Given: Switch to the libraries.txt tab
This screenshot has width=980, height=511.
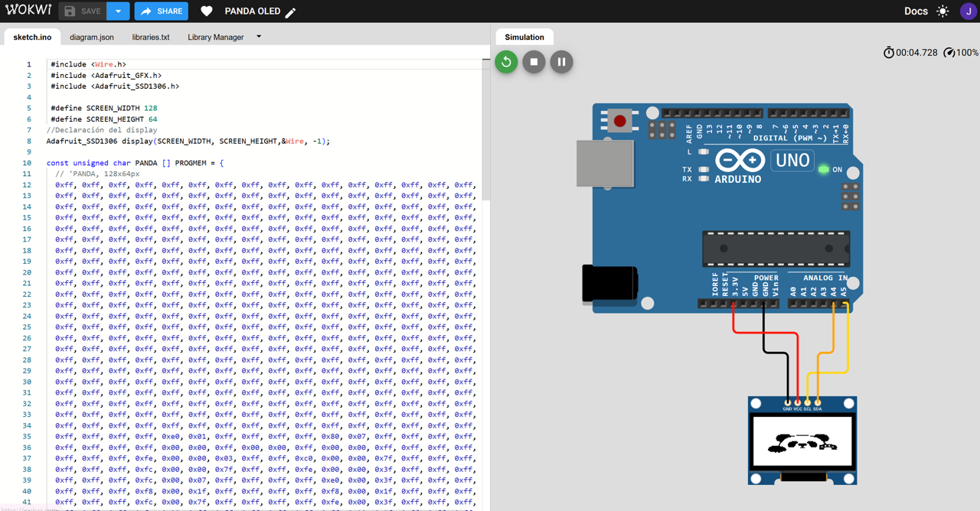Looking at the screenshot, I should [151, 37].
